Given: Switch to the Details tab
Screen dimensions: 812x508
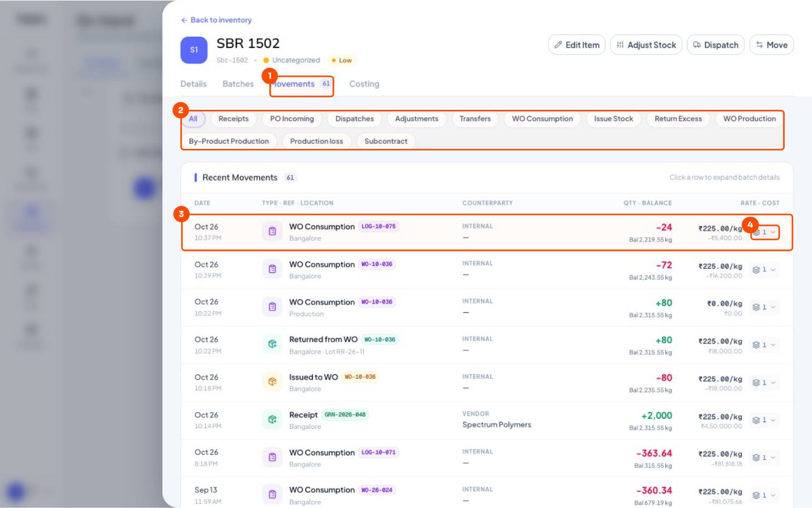Looking at the screenshot, I should [194, 84].
